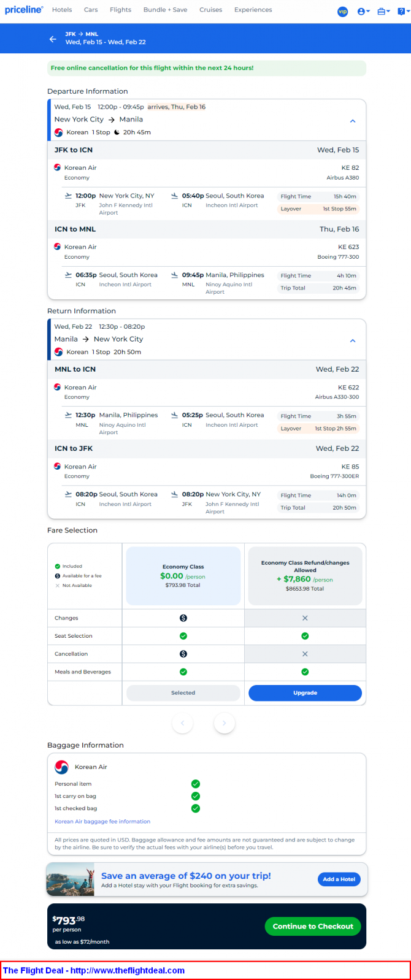This screenshot has height=980, width=411.
Task: Click the Personal item green checkmark
Action: click(195, 784)
